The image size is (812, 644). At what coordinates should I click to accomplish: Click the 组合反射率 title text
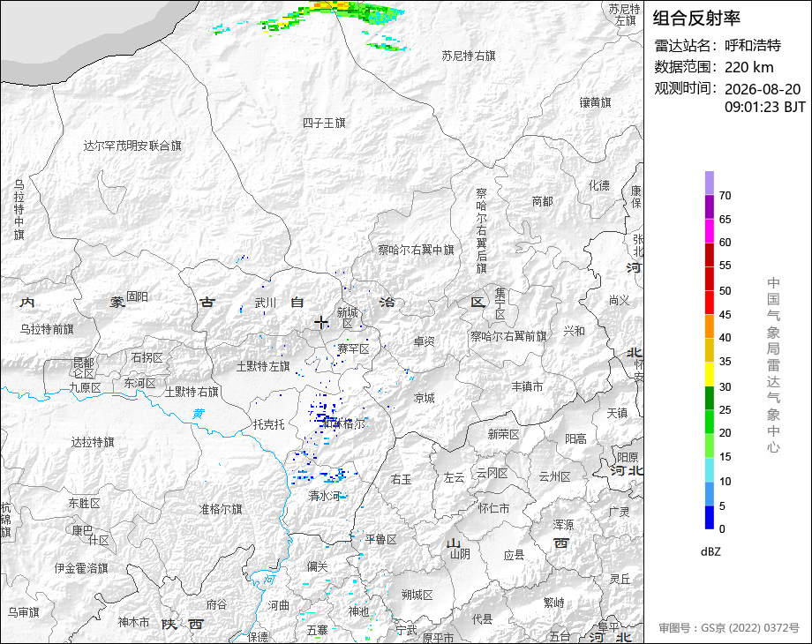(696, 19)
